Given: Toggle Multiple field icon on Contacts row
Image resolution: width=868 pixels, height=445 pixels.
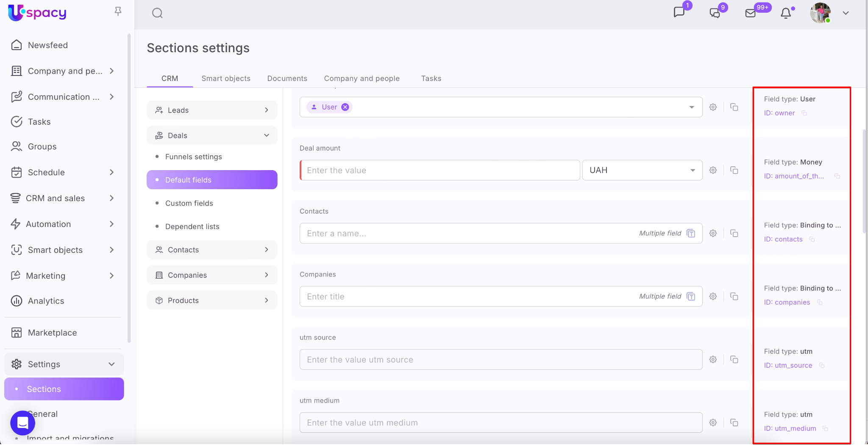Looking at the screenshot, I should tap(691, 233).
